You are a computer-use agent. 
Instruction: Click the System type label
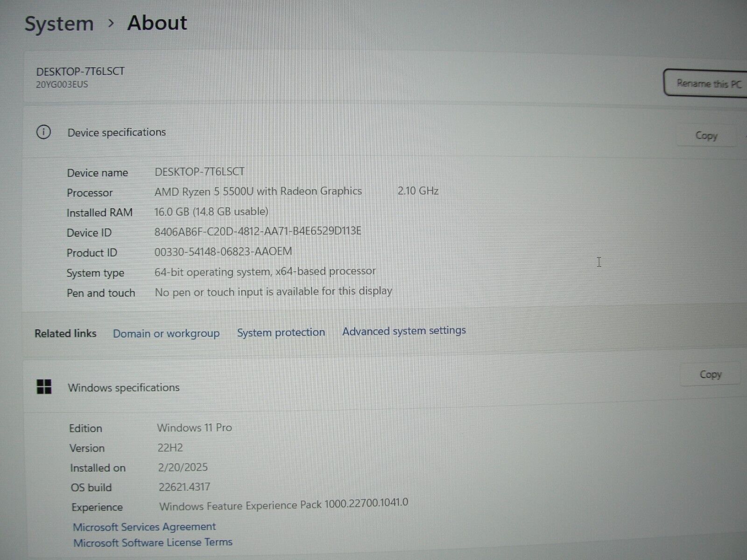click(95, 273)
